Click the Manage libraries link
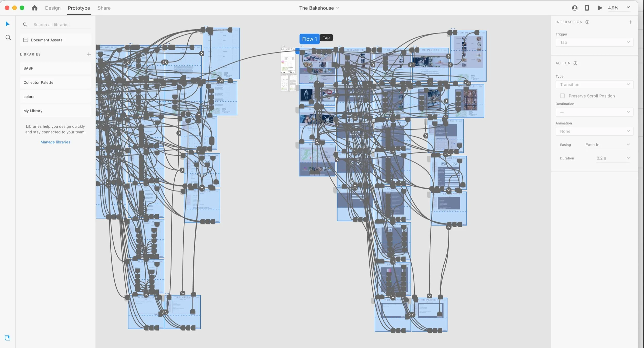 coord(55,142)
